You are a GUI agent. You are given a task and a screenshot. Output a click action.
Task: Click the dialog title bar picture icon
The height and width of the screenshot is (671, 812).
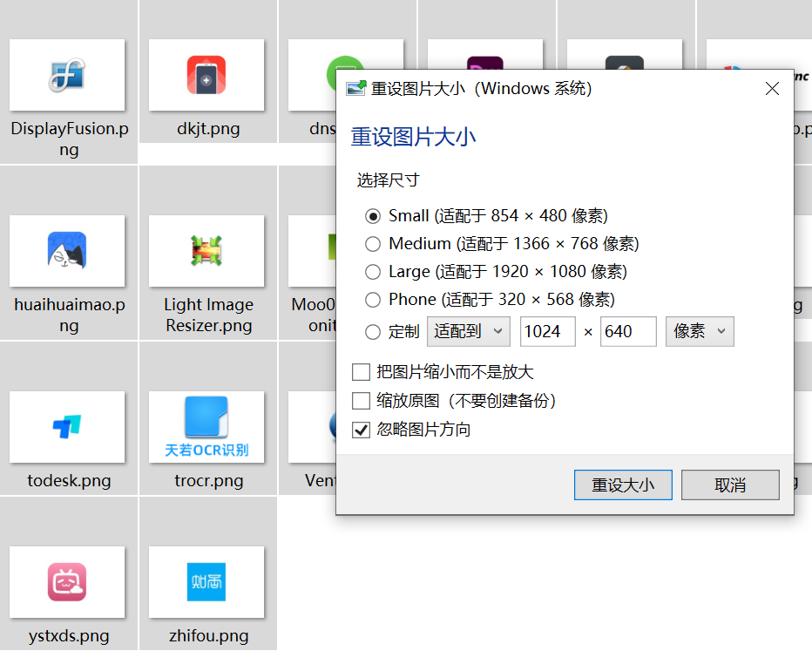(356, 89)
